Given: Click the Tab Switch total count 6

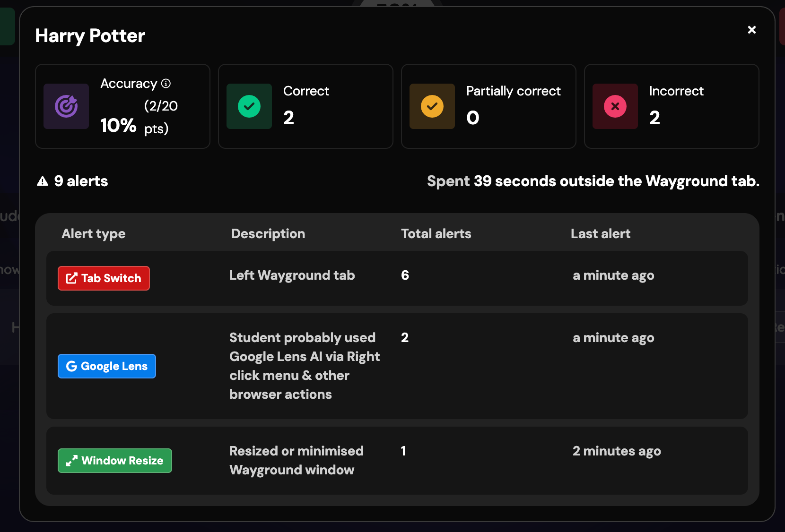Looking at the screenshot, I should 405,275.
